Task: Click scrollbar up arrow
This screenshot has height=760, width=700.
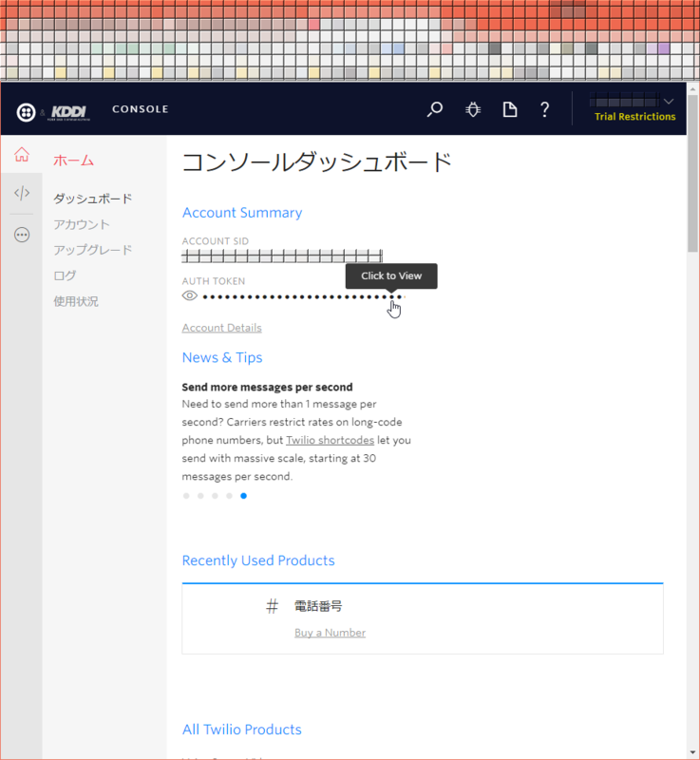Action: click(693, 89)
